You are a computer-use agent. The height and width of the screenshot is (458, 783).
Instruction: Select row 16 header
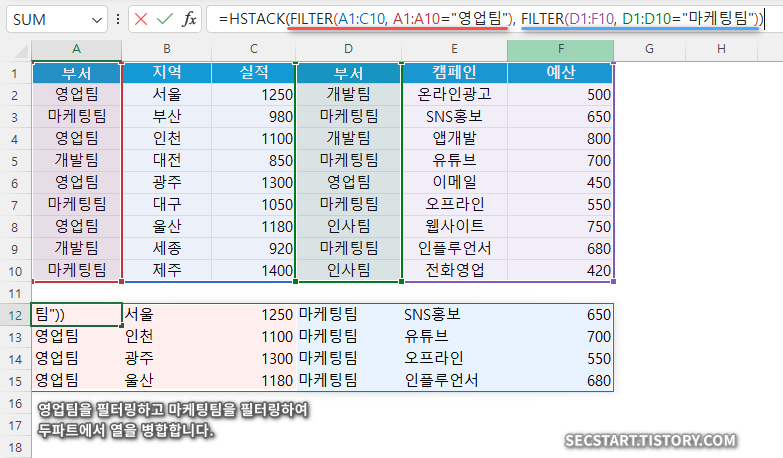(15, 403)
